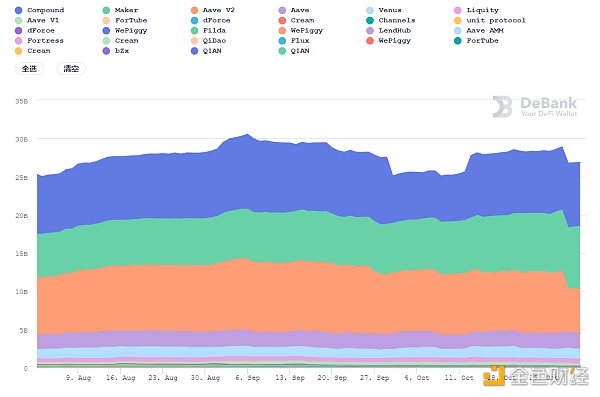Click the light blue Venus legend dot

click(x=370, y=10)
